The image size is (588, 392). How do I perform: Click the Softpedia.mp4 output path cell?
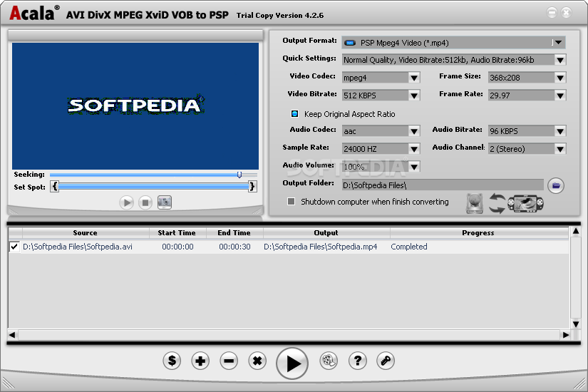[321, 247]
